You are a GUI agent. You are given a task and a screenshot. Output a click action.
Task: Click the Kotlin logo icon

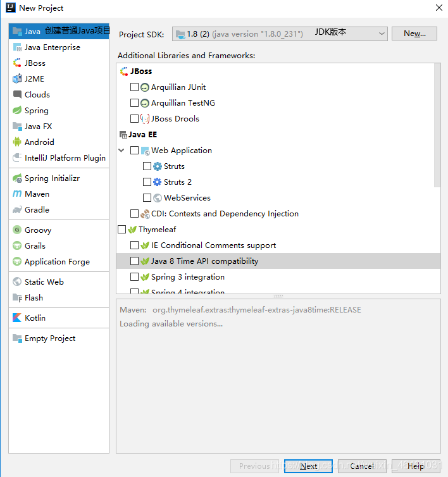coord(17,318)
